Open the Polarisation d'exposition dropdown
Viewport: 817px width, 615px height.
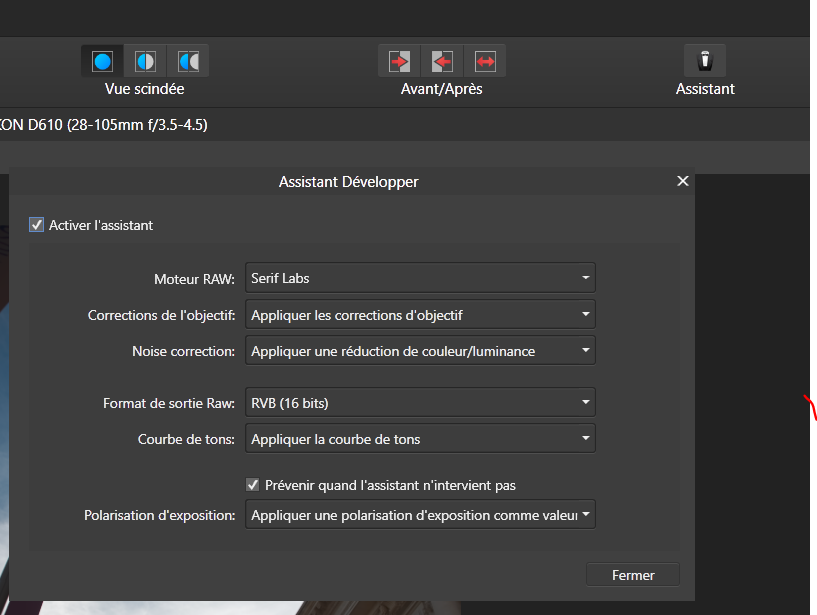pos(420,514)
